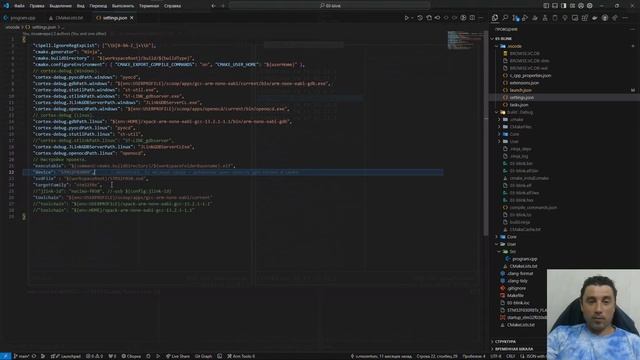Click the editor minimap preview

pyautogui.click(x=464, y=40)
